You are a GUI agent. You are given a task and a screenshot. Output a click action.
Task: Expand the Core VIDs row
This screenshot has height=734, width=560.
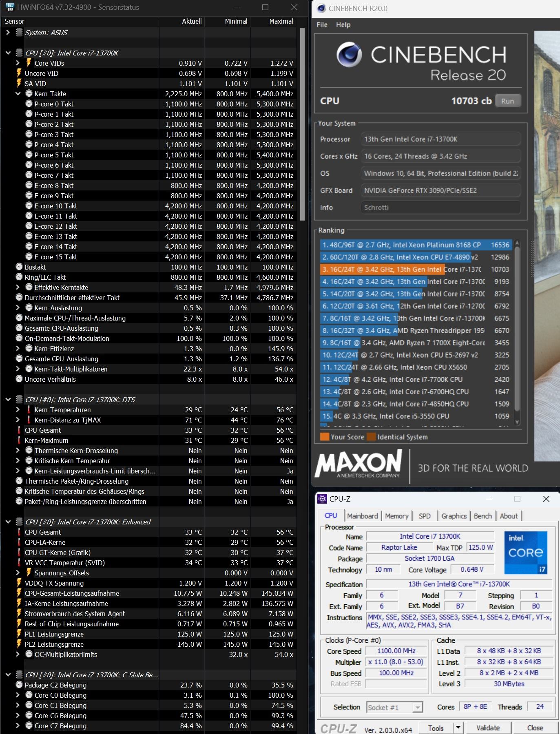click(x=18, y=63)
